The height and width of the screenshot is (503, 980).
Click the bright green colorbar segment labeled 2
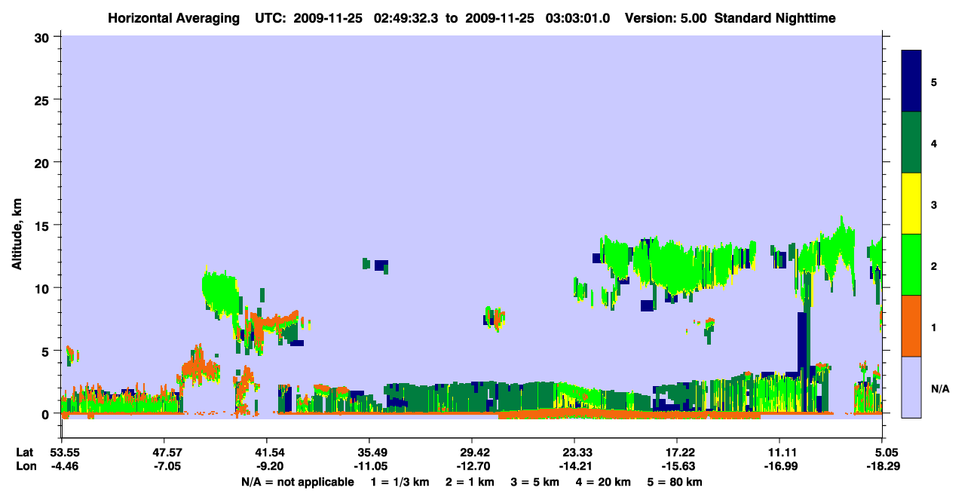911,265
